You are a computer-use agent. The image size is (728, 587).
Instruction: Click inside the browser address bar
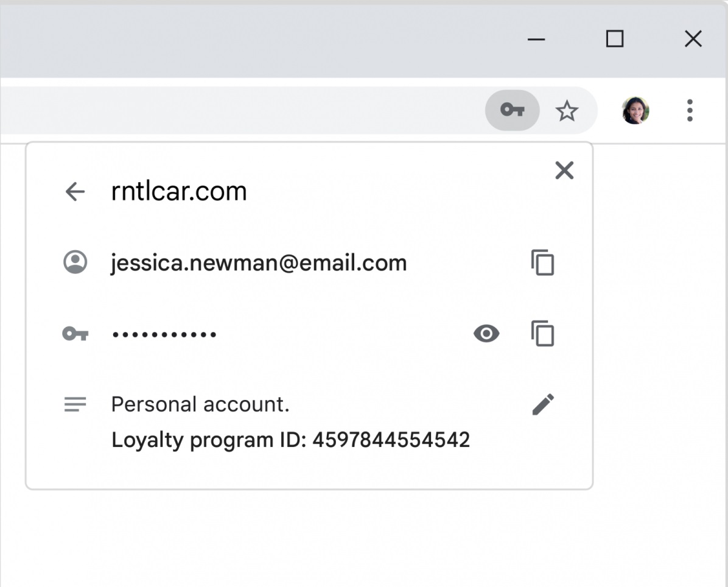pyautogui.click(x=243, y=110)
